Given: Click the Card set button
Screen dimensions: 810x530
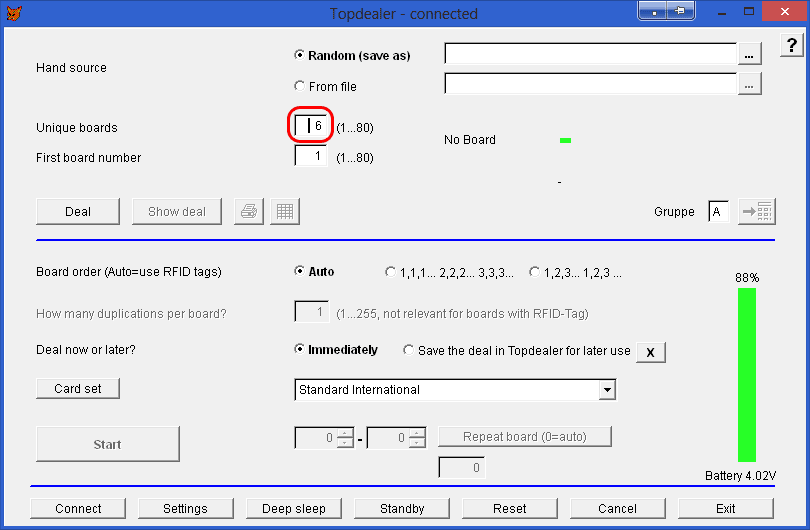Looking at the screenshot, I should (78, 388).
